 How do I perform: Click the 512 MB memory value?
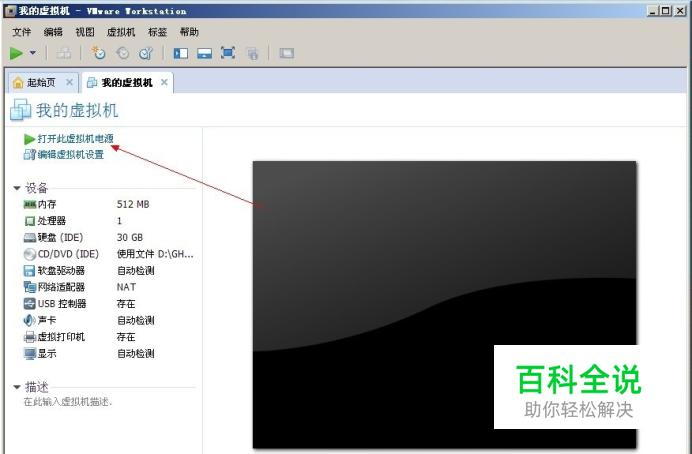133,204
